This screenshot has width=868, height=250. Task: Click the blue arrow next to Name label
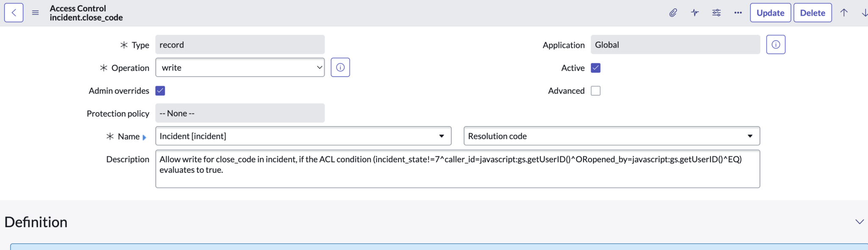point(145,137)
